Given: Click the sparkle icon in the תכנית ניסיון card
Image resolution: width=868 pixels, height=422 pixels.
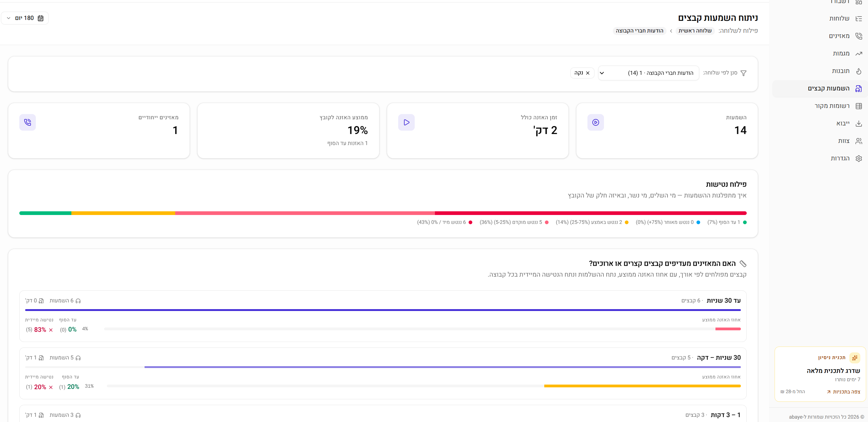Looking at the screenshot, I should 855,358.
